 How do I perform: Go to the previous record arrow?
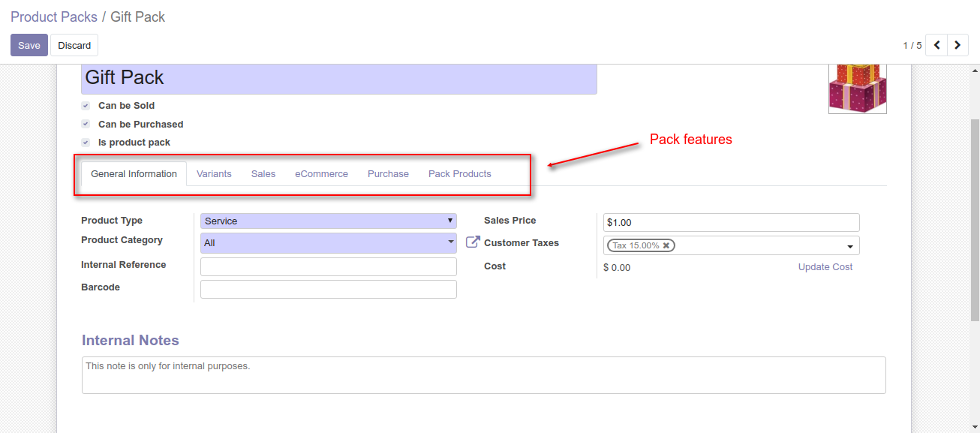click(x=936, y=46)
